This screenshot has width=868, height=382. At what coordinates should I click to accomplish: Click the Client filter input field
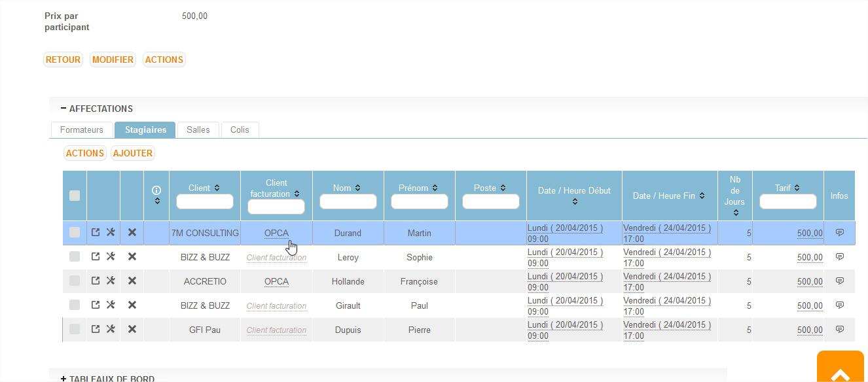(204, 201)
